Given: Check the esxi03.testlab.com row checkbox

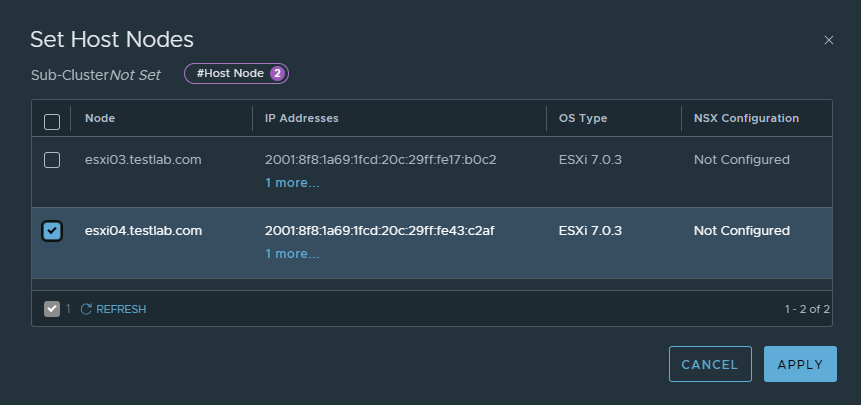Looking at the screenshot, I should [52, 160].
